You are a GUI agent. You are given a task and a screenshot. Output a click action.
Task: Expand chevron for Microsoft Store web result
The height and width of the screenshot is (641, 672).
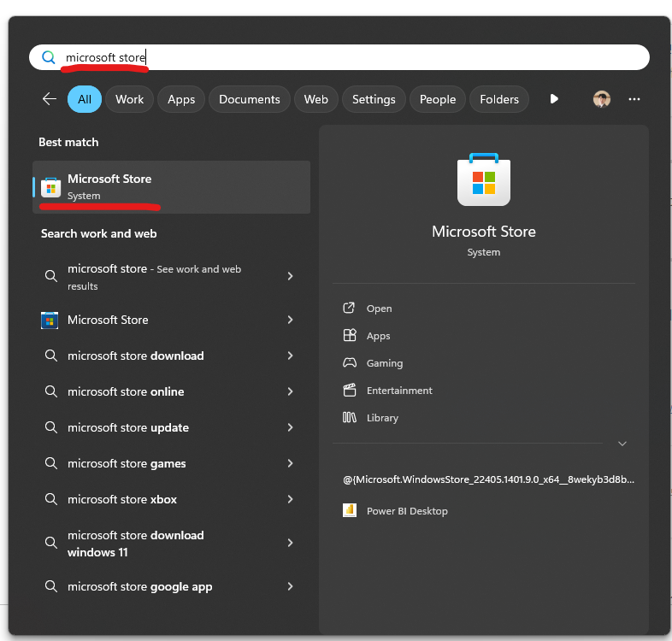[x=290, y=320]
